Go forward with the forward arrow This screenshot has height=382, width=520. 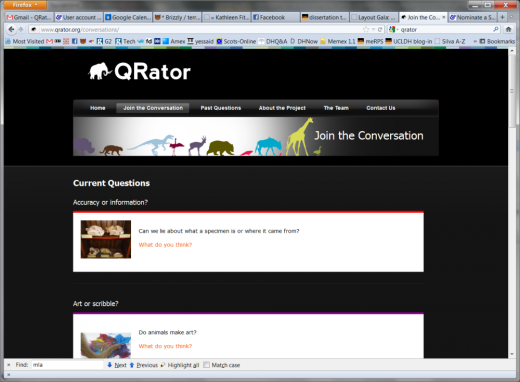tap(21, 29)
